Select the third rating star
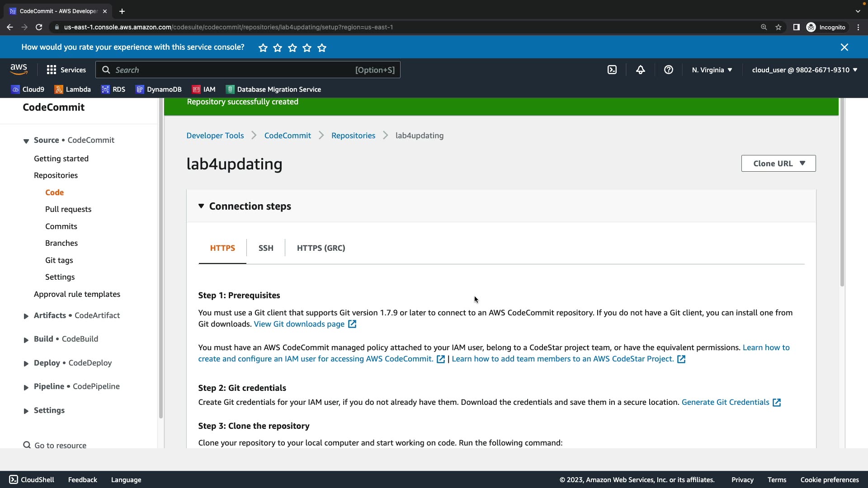 pyautogui.click(x=292, y=48)
